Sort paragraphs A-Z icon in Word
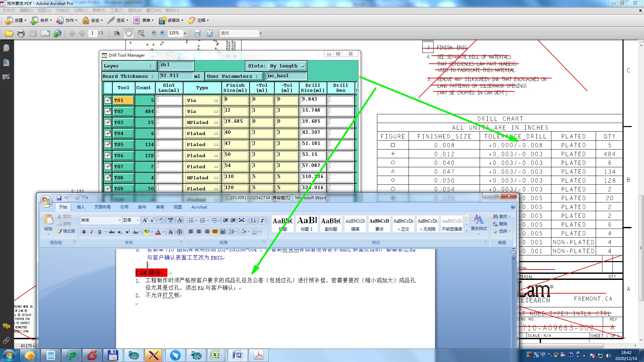 click(253, 220)
